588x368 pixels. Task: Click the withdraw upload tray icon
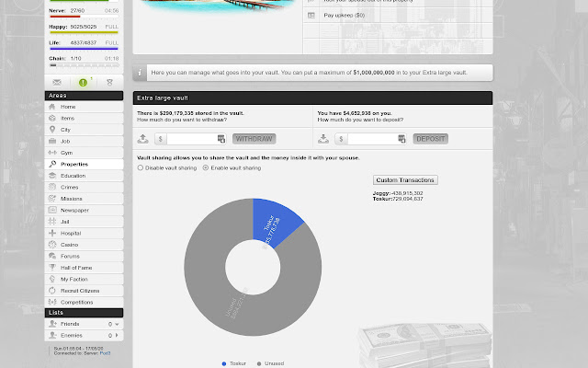click(x=143, y=139)
